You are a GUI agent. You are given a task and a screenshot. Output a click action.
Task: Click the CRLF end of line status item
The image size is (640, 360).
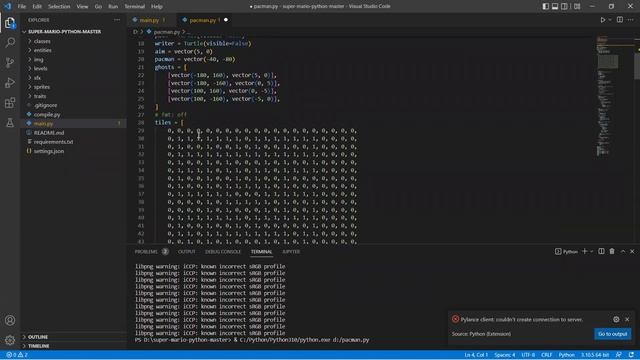coord(547,355)
